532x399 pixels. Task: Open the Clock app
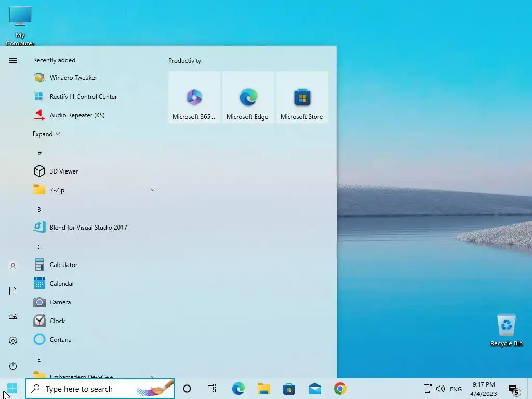(x=95, y=321)
